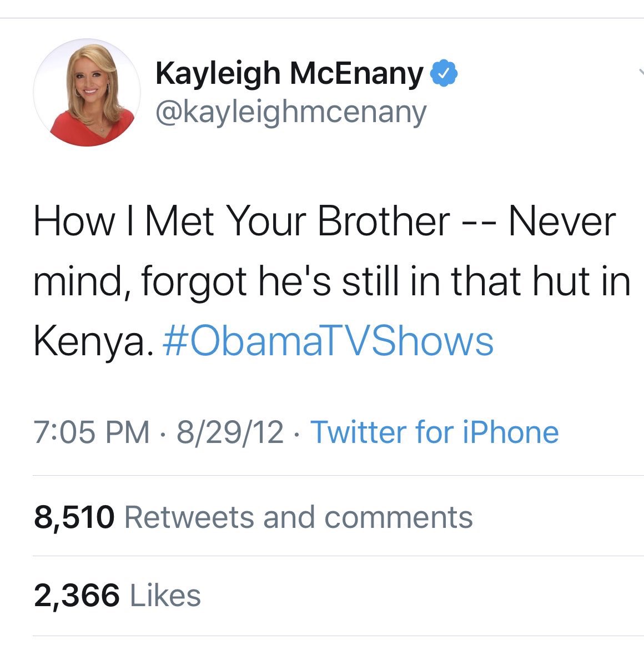This screenshot has height=645, width=644.
Task: Open the Retweets and comments list
Action: (298, 517)
